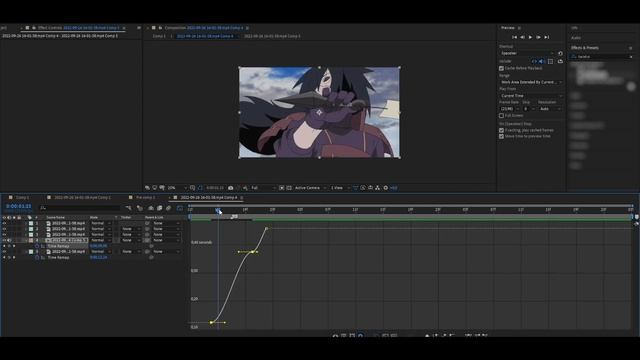
Task: Select Comp 1 in the composition viewer breadcrumb
Action: 159,36
